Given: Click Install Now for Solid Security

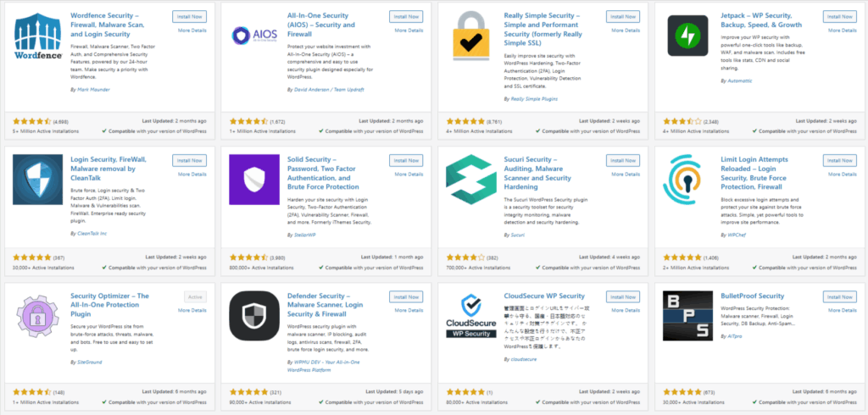Looking at the screenshot, I should (406, 160).
